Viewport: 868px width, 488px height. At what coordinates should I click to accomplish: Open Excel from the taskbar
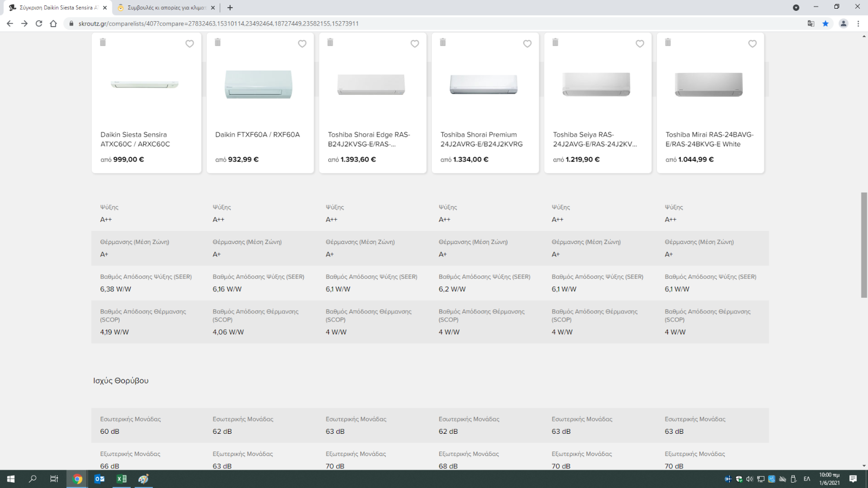[x=122, y=479]
